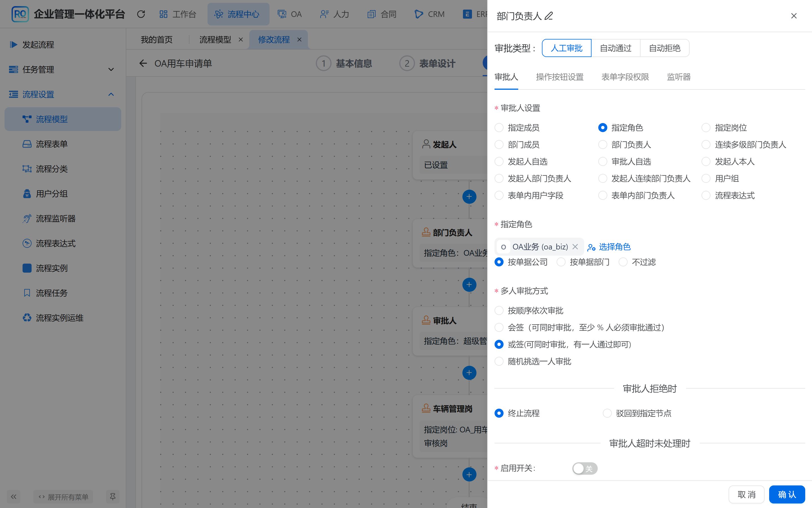Remove the OA业务 (oa_biz) role tag
The height and width of the screenshot is (508, 812).
(575, 247)
